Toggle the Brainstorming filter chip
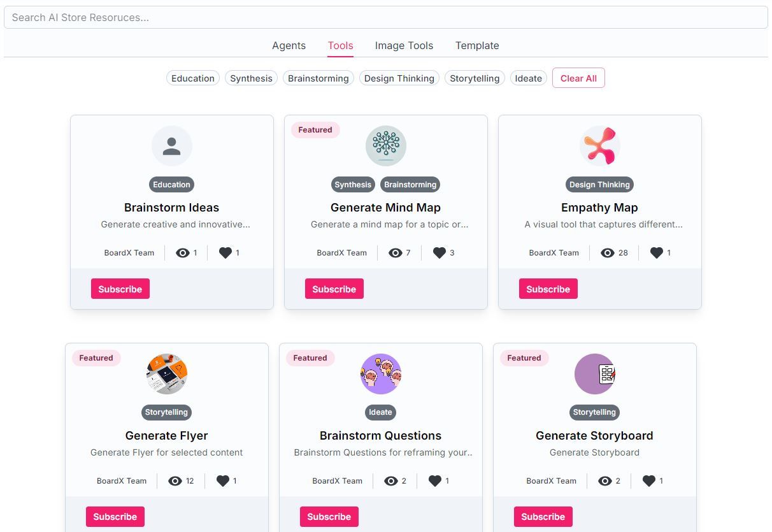 [x=318, y=78]
